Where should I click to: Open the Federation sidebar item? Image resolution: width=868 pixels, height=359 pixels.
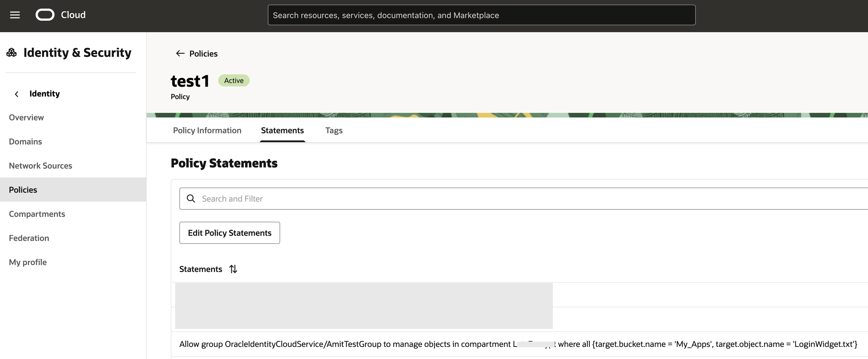coord(29,238)
